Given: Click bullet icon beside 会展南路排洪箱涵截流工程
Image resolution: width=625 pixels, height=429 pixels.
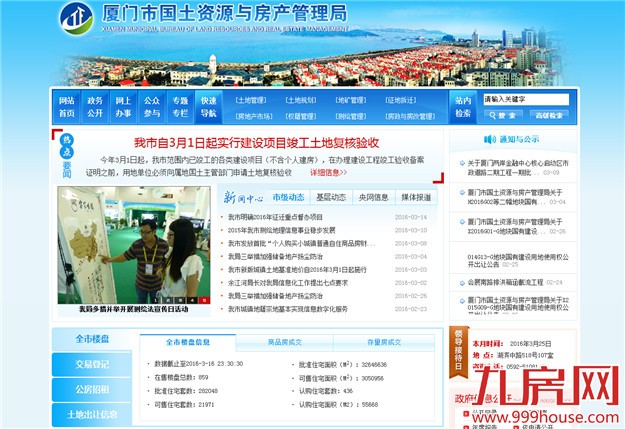Looking at the screenshot, I should pos(462,283).
